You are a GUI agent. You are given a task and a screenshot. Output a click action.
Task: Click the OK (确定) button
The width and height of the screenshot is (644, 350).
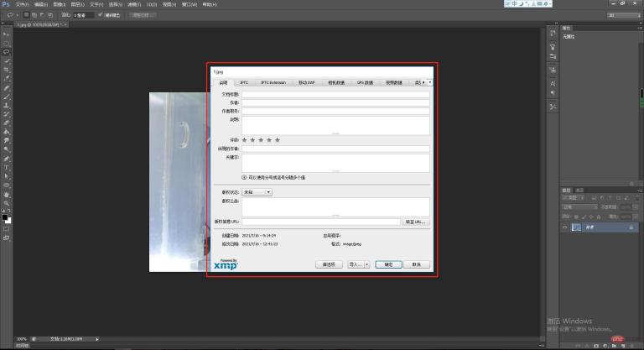387,264
